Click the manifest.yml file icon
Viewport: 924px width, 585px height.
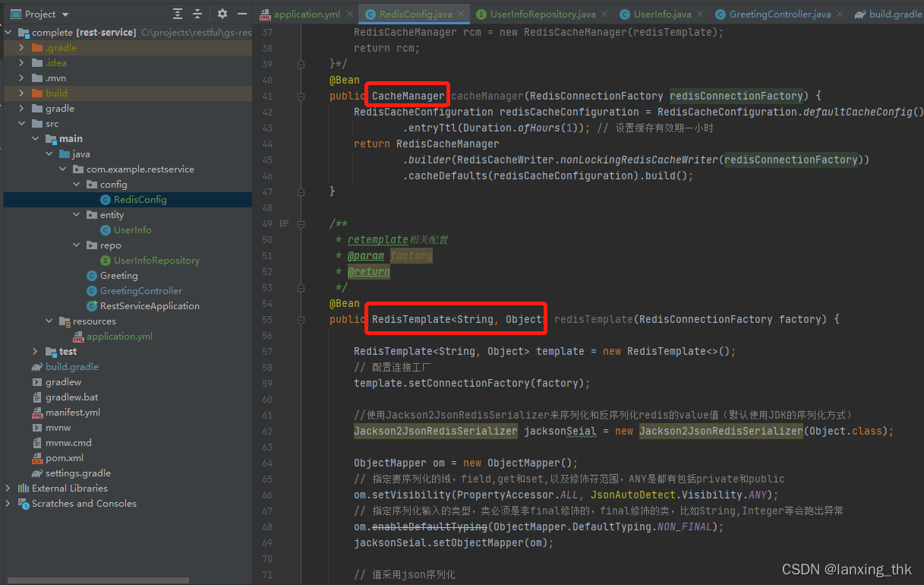point(37,413)
